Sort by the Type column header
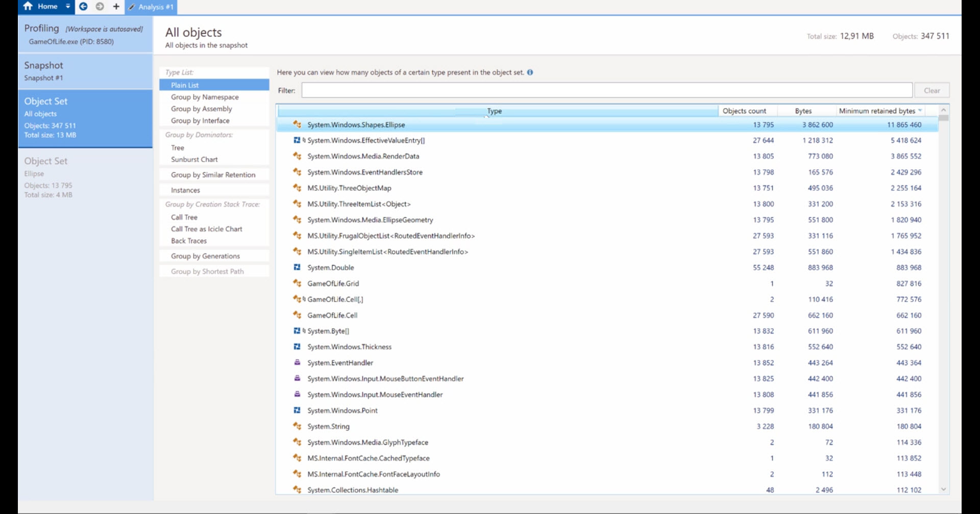This screenshot has width=980, height=514. pos(498,111)
